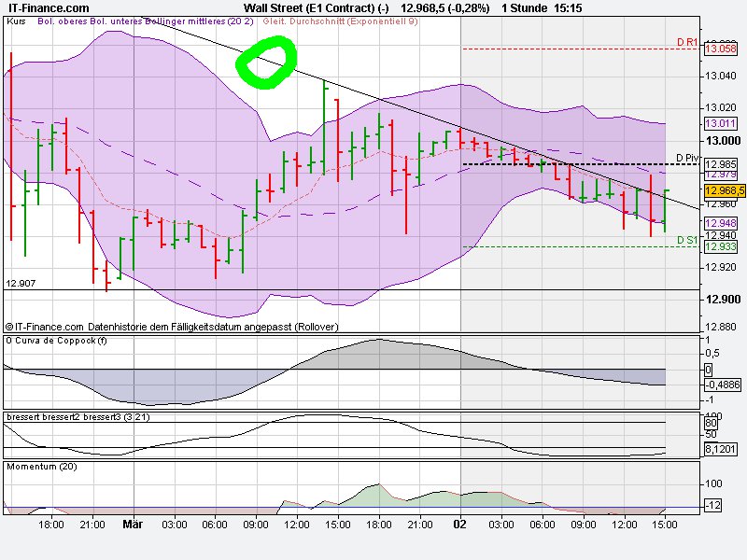Click the Mär label on the time axis
The width and height of the screenshot is (747, 560).
[x=133, y=525]
